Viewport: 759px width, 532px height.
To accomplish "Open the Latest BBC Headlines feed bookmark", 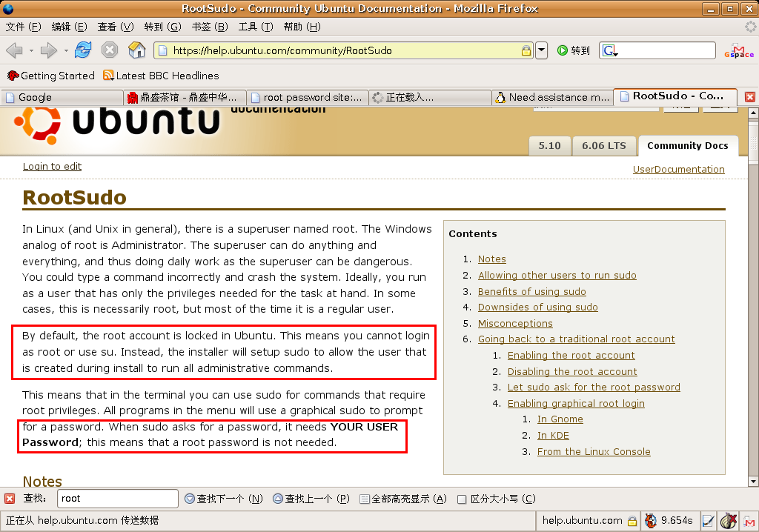I will (x=161, y=76).
